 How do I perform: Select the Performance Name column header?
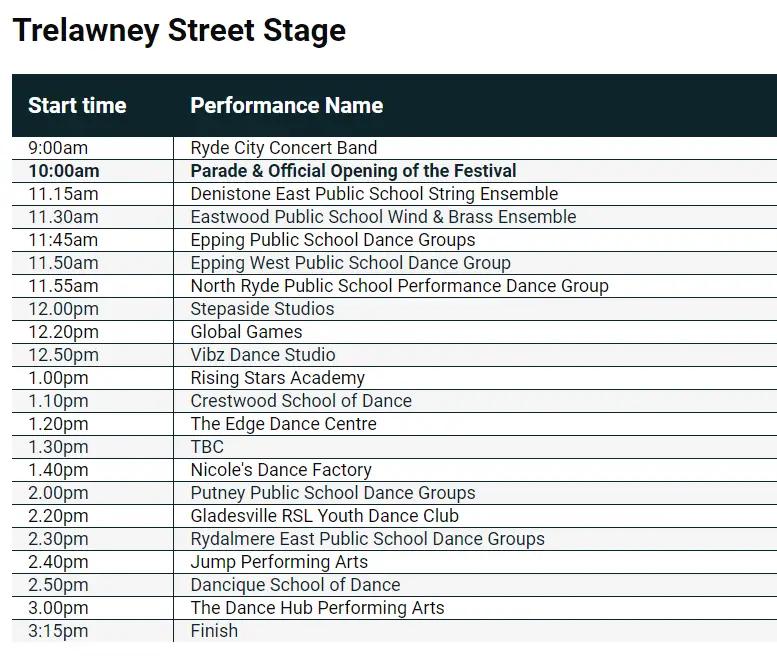[287, 106]
